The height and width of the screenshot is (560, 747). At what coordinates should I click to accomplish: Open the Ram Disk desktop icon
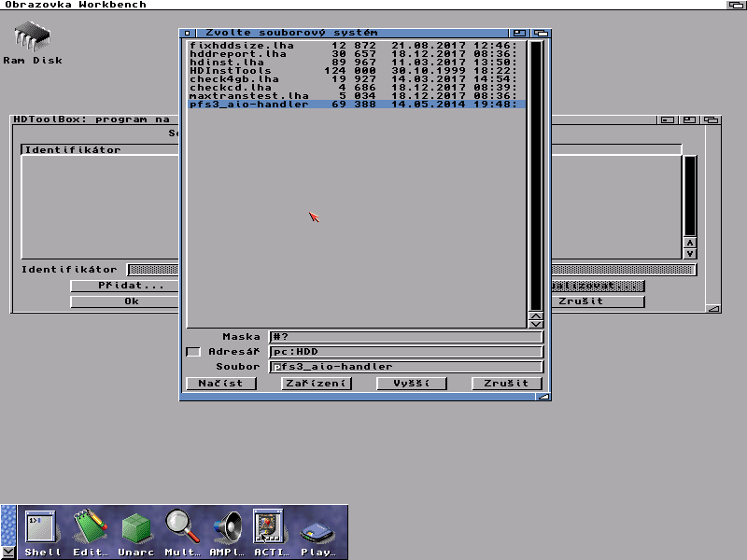[33, 42]
